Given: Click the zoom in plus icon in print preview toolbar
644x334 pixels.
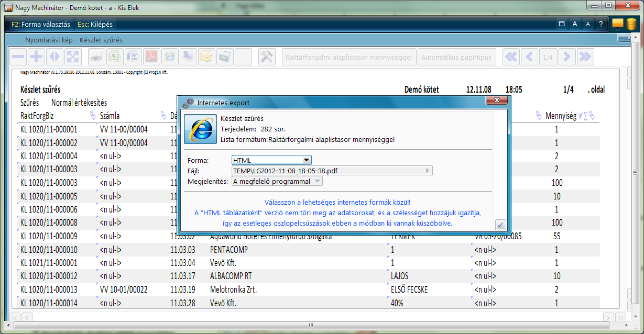Looking at the screenshot, I should point(36,57).
